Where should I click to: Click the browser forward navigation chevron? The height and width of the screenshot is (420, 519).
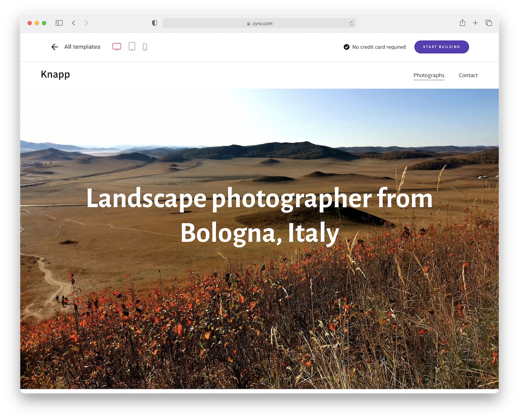click(x=86, y=23)
